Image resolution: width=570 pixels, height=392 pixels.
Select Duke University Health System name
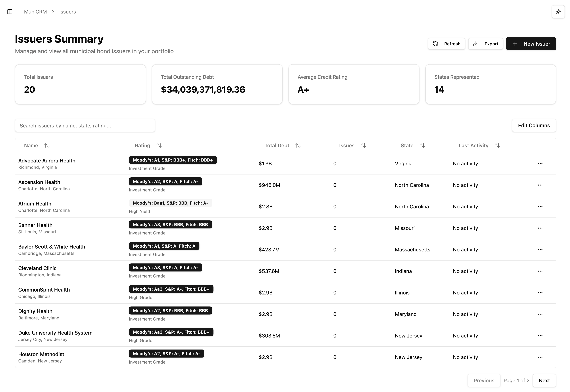[x=55, y=333]
